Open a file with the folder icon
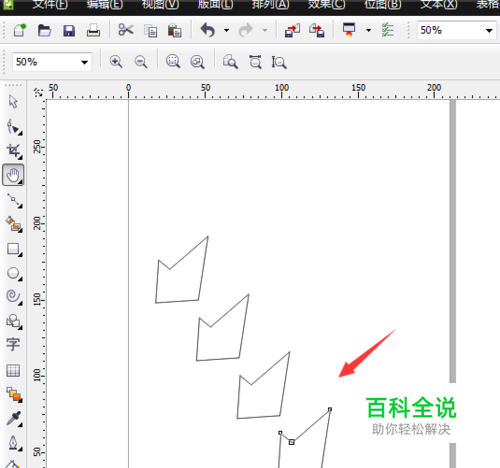 tap(44, 31)
